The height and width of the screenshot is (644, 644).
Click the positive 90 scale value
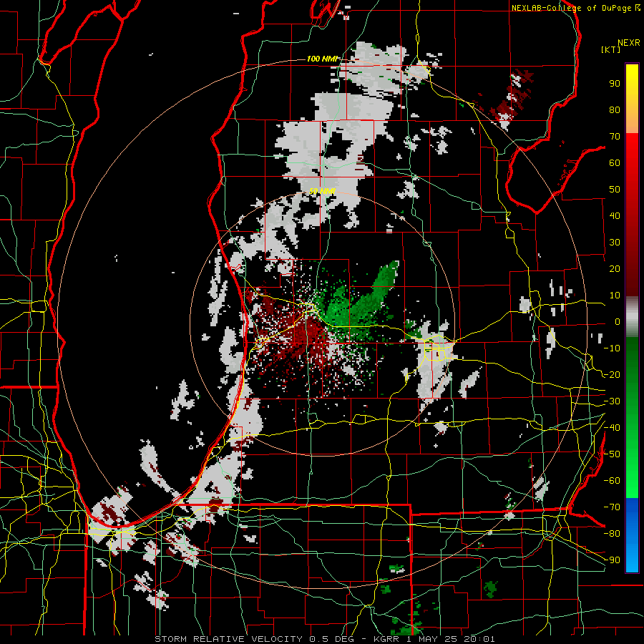click(615, 84)
